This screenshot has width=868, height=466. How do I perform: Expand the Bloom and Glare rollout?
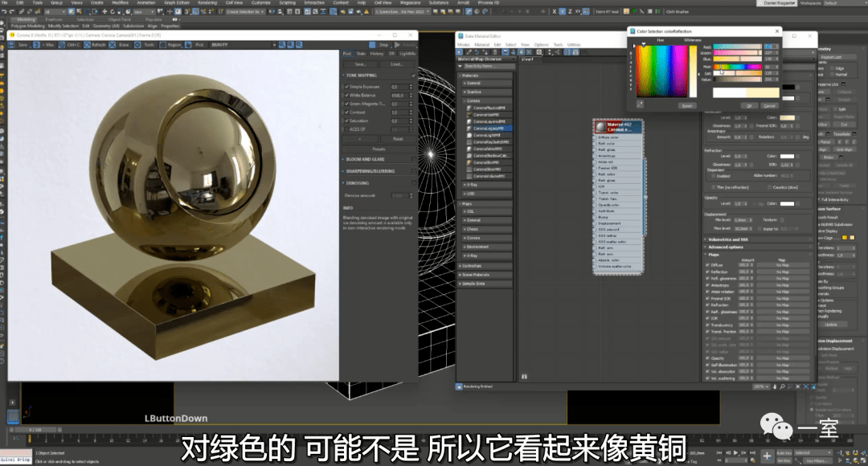tap(363, 157)
